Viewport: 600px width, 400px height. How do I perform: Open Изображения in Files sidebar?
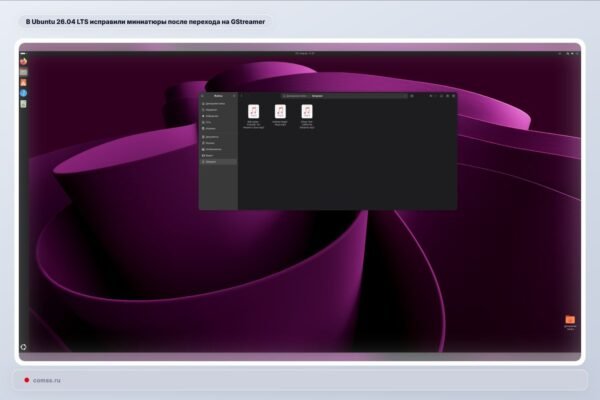pyautogui.click(x=218, y=149)
